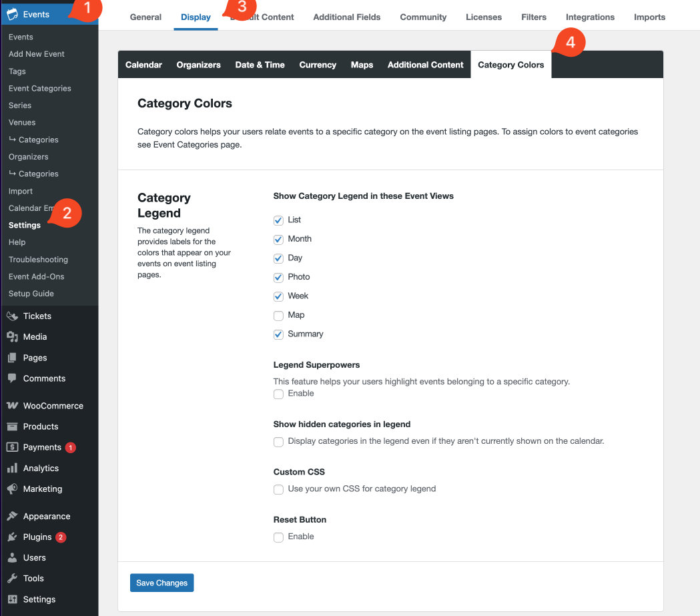
Task: Go to Troubleshooting in Events menu
Action: tap(38, 260)
